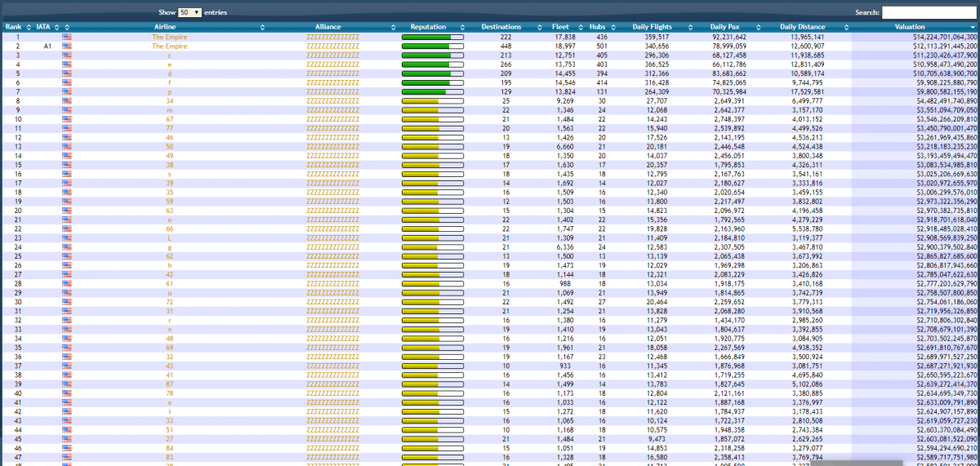
Task: Select IATA code A1 cell
Action: coord(47,47)
